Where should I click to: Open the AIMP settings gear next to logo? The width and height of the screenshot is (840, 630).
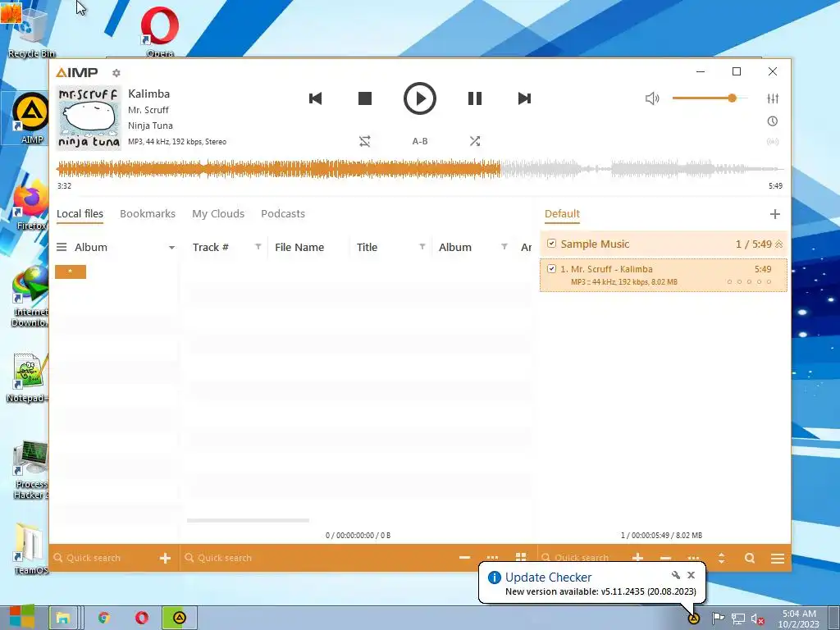tap(116, 73)
